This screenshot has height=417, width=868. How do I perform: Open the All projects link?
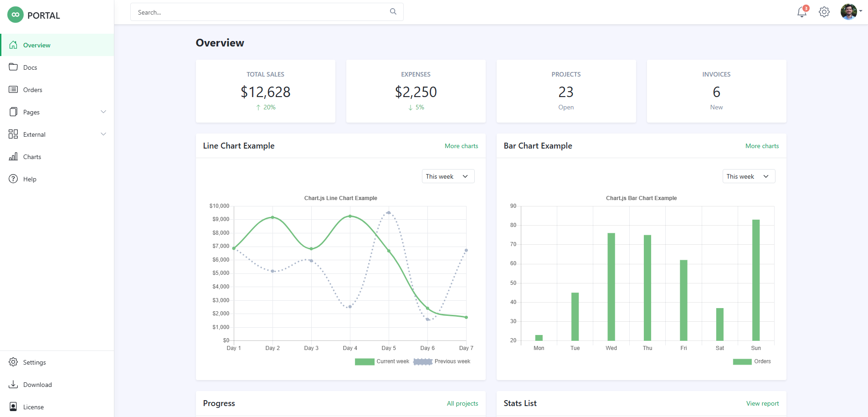point(462,403)
